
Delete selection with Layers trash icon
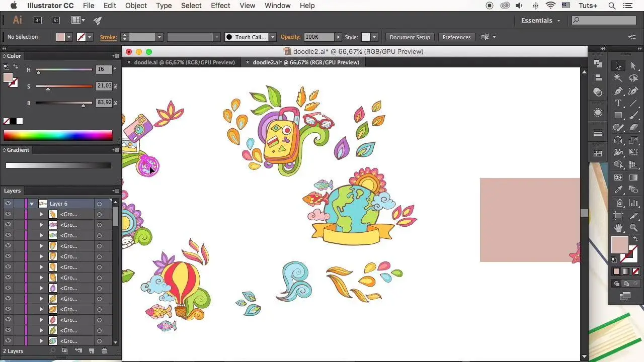(105, 351)
